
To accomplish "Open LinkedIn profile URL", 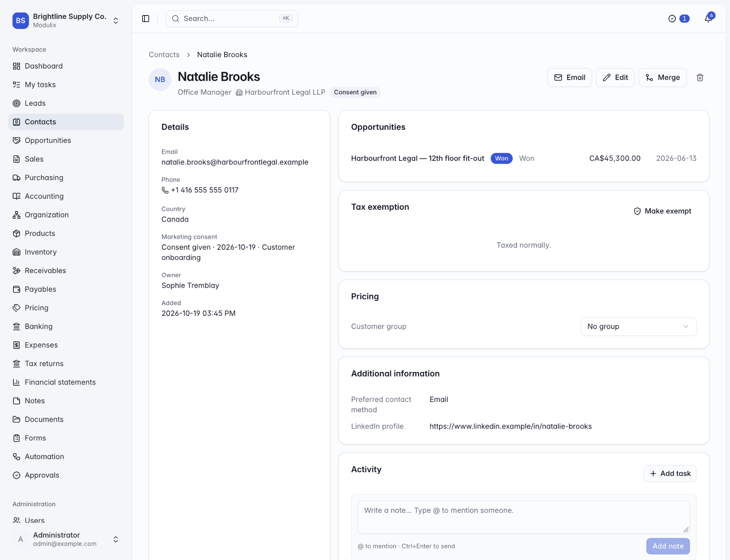I will (510, 426).
